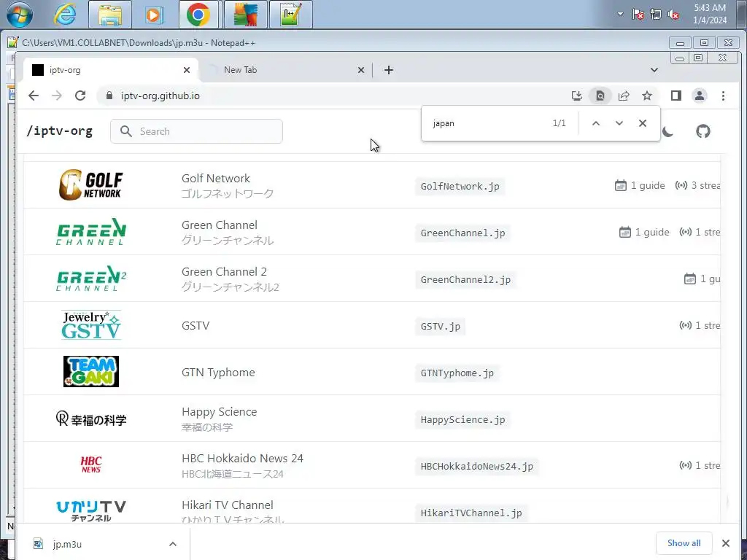Image resolution: width=747 pixels, height=560 pixels.
Task: Open the Windows Start menu
Action: [x=19, y=15]
